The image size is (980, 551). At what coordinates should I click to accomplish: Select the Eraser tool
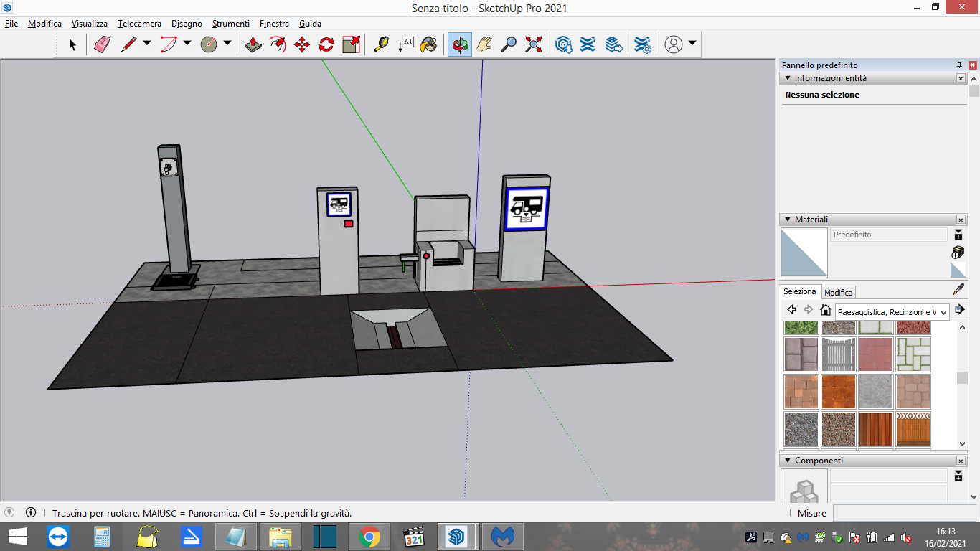click(102, 44)
